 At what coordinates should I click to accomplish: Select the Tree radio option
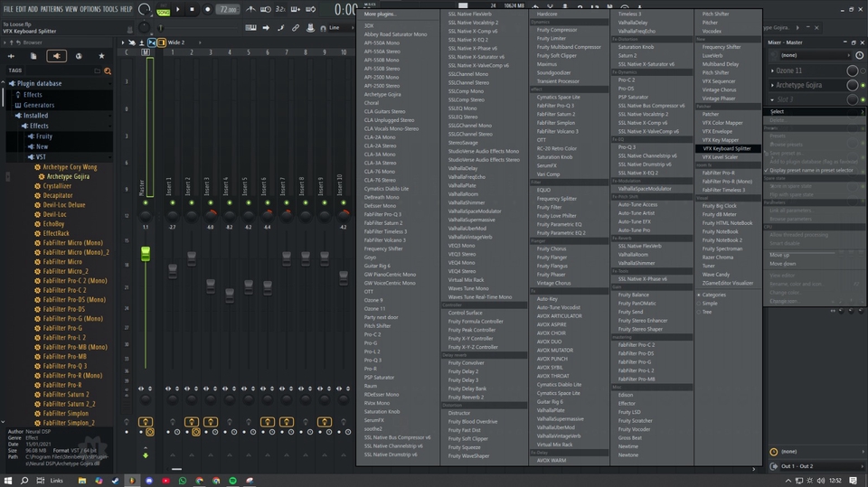pos(699,312)
